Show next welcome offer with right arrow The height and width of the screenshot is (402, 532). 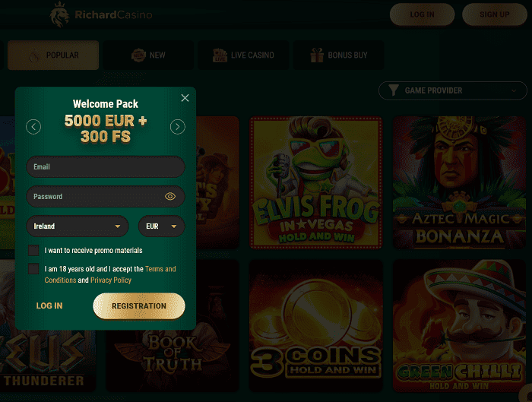pos(177,127)
